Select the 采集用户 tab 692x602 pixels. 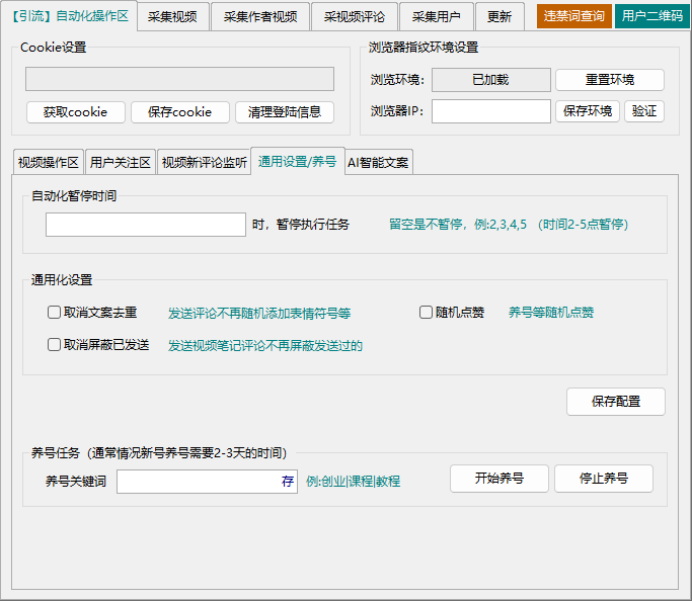pyautogui.click(x=435, y=16)
